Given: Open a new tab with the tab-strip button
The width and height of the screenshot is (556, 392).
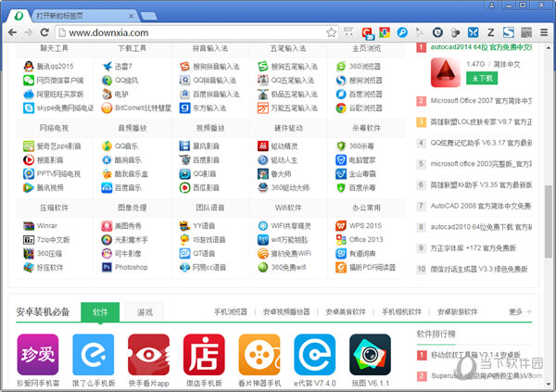Looking at the screenshot, I should coord(149,17).
